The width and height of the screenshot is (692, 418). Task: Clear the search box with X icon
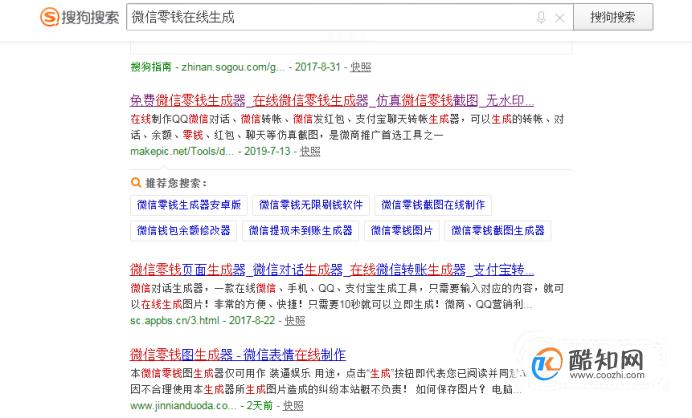[560, 18]
